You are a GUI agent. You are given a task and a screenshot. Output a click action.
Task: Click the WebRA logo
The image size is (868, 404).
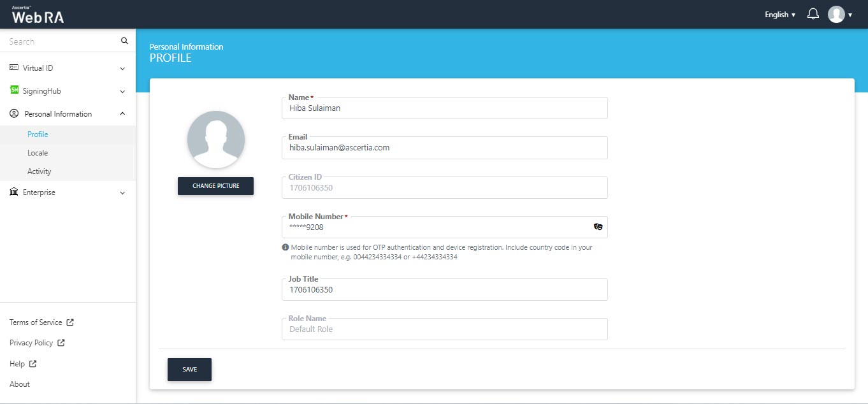click(38, 15)
